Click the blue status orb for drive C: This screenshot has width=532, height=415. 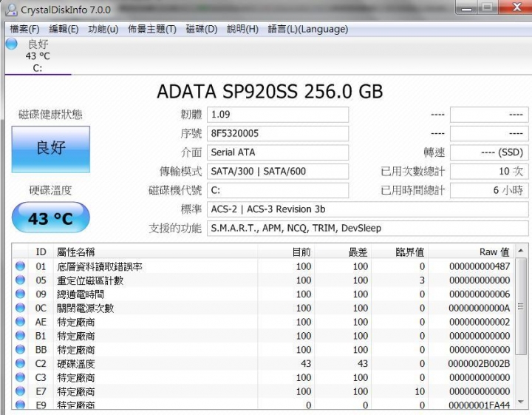pos(12,44)
